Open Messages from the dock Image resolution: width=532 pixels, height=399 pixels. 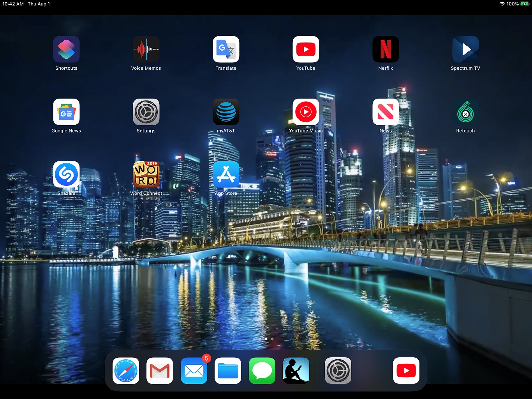point(262,371)
